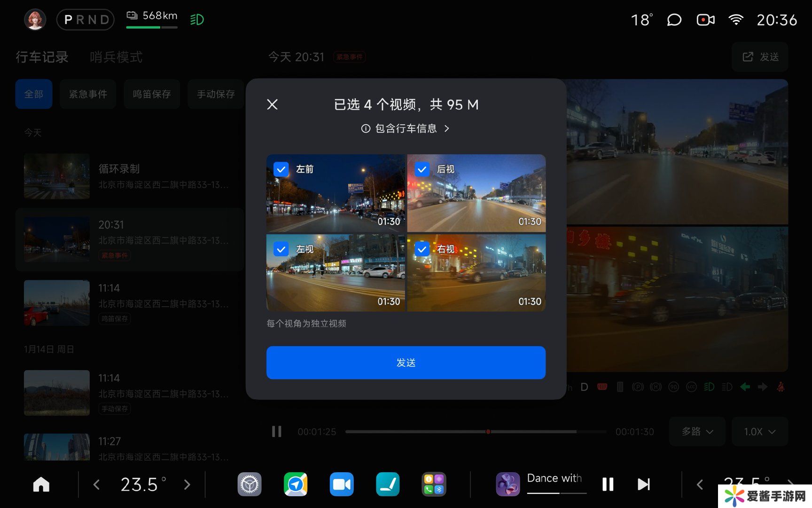Expand 包含行车信息 details

tap(406, 128)
